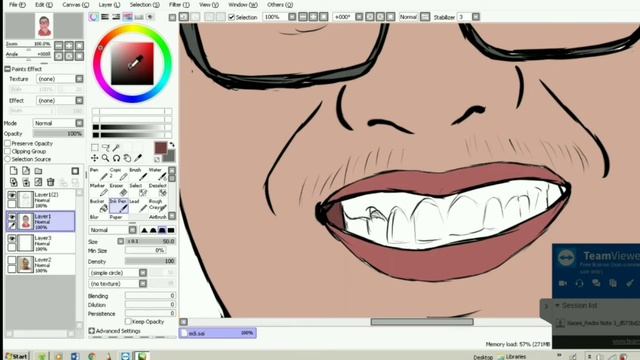Open the Effect dropdown

coord(60,100)
